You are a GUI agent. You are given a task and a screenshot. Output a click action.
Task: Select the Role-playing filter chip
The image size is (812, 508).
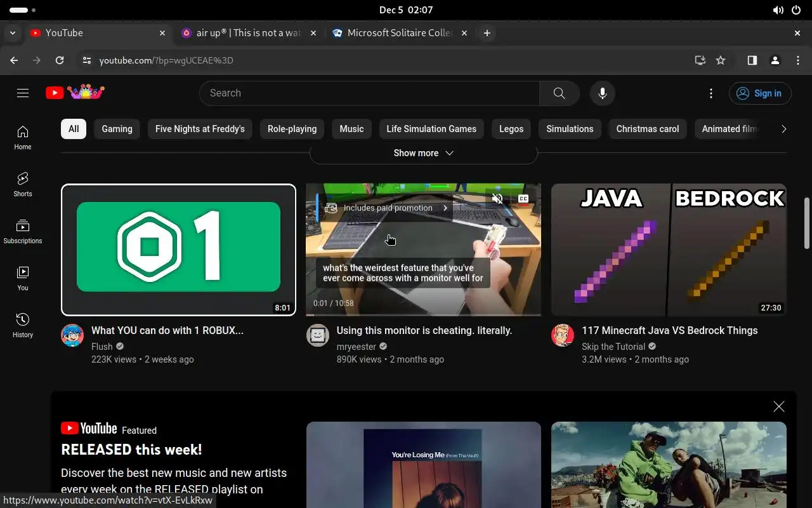pyautogui.click(x=292, y=129)
